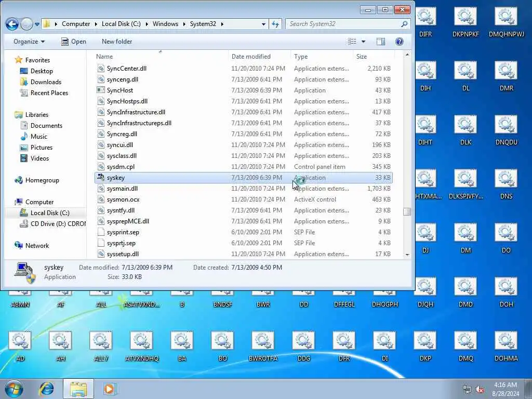
Task: Open the Windows Start menu
Action: click(x=14, y=389)
